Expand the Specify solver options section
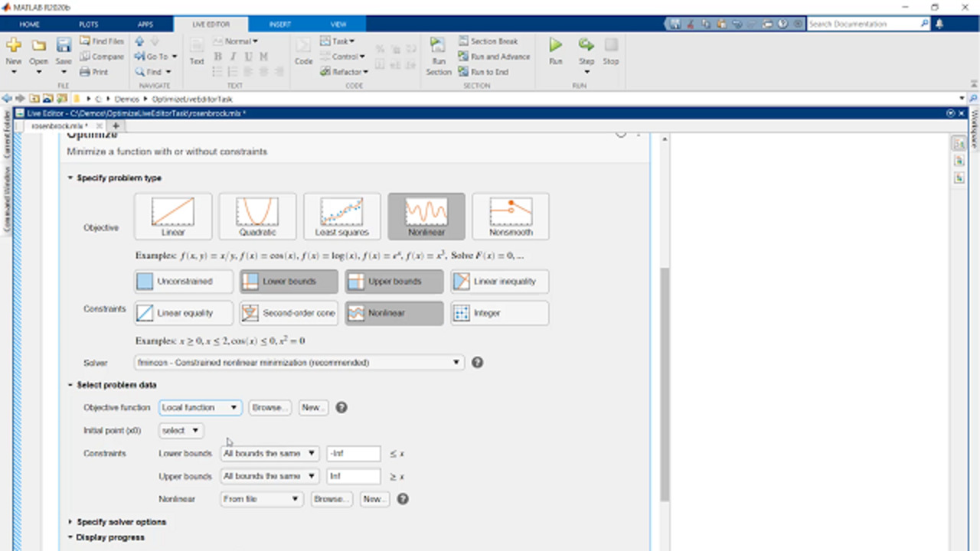The height and width of the screenshot is (551, 980). point(121,522)
